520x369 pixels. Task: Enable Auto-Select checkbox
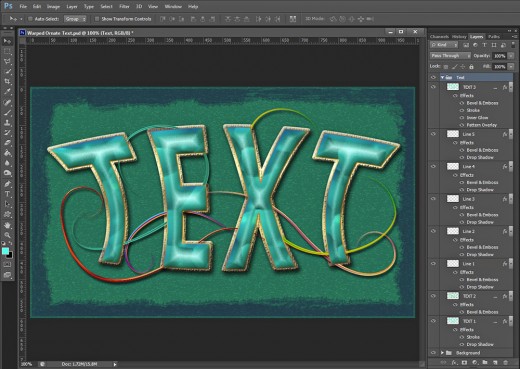[30, 19]
